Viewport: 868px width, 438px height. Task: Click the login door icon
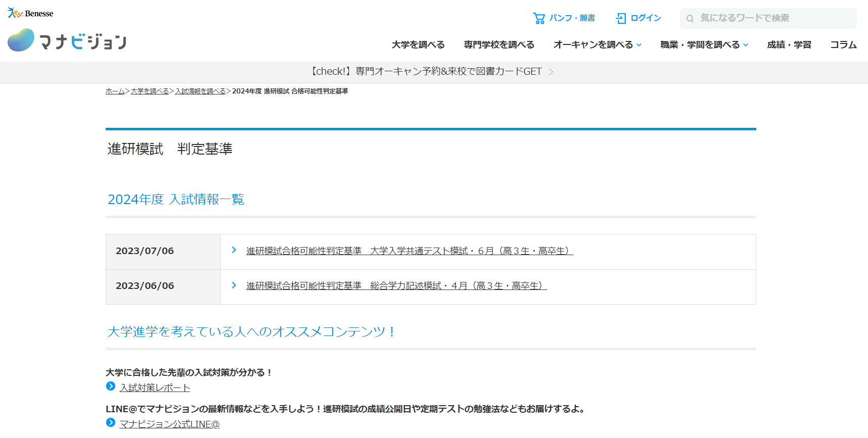click(621, 18)
